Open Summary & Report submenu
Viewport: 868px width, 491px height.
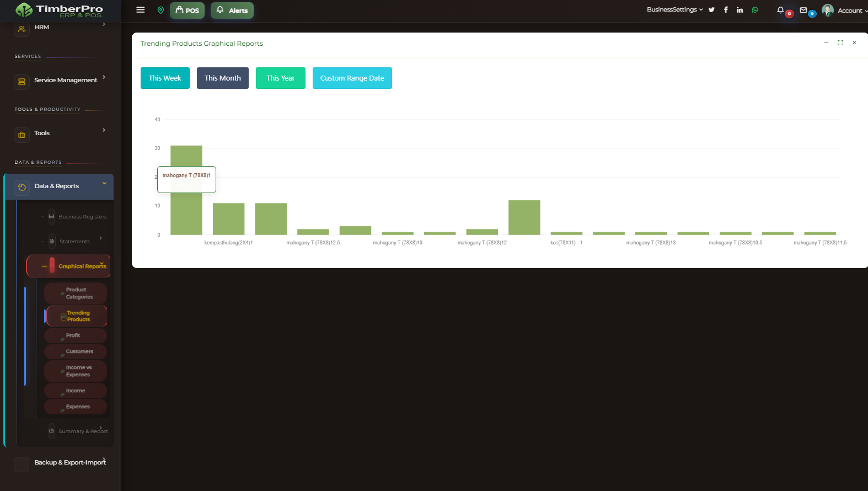[83, 431]
